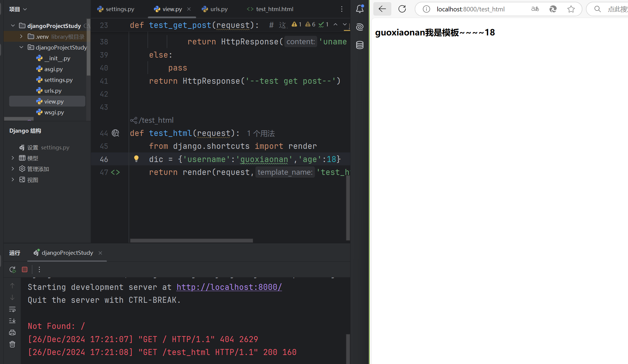
Task: Click the Rerun server icon
Action: click(13, 269)
